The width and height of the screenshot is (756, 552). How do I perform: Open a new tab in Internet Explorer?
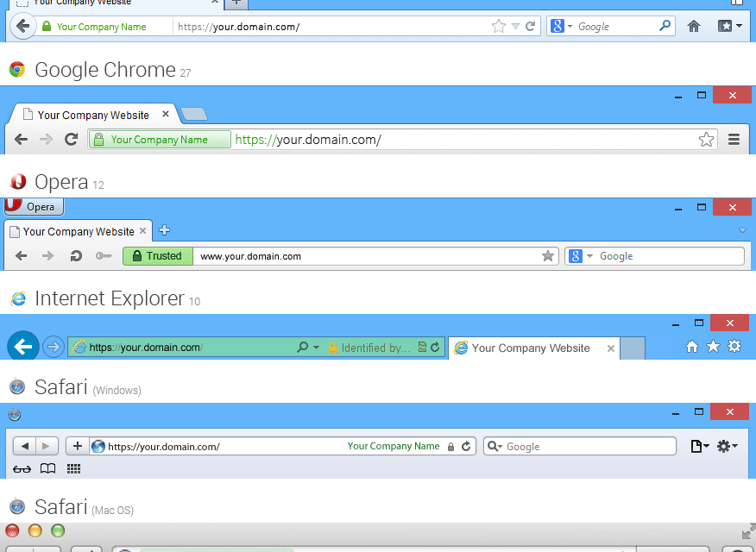point(633,348)
